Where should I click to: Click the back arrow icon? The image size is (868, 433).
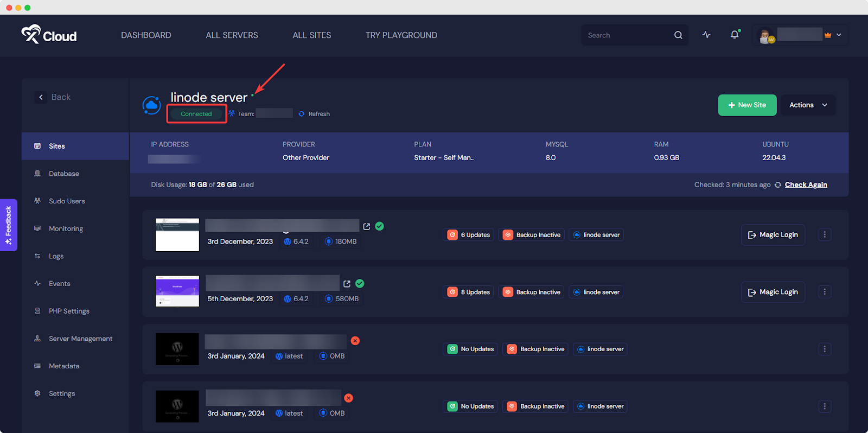41,97
